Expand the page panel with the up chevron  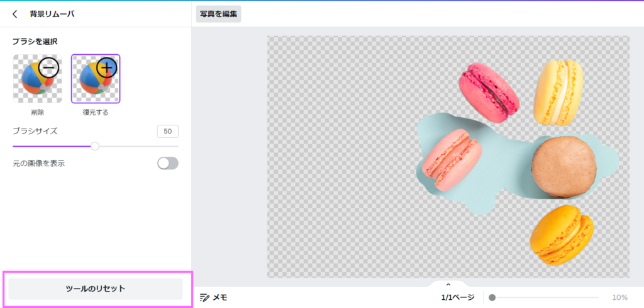click(x=448, y=285)
